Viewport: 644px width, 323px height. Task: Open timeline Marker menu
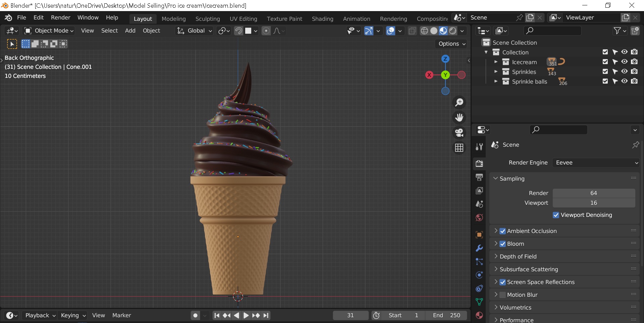tap(121, 315)
